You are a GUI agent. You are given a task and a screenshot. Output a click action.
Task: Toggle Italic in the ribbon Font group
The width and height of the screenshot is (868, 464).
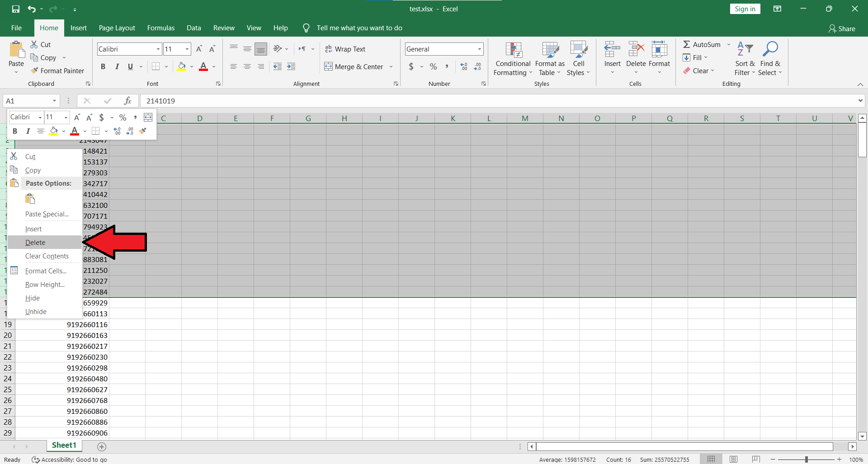click(x=117, y=67)
